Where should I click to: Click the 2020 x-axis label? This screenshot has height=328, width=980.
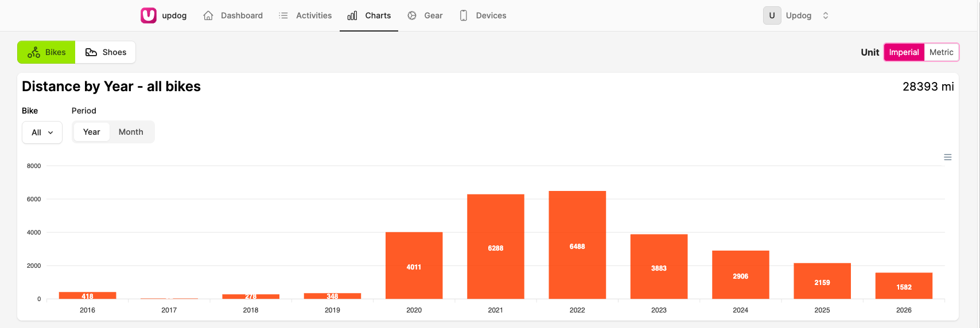pyautogui.click(x=414, y=310)
